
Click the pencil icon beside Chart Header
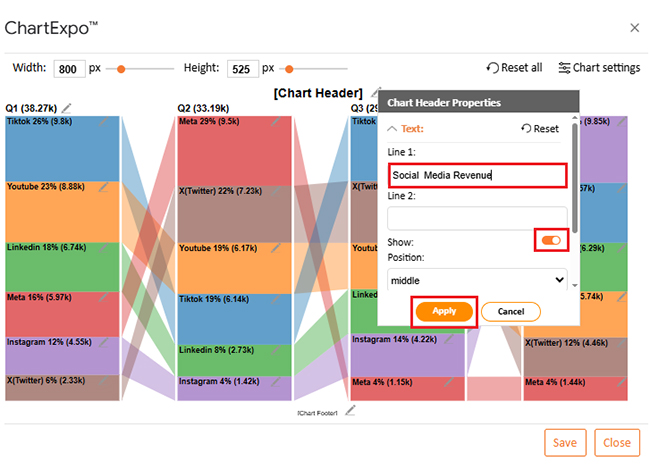coord(375,92)
